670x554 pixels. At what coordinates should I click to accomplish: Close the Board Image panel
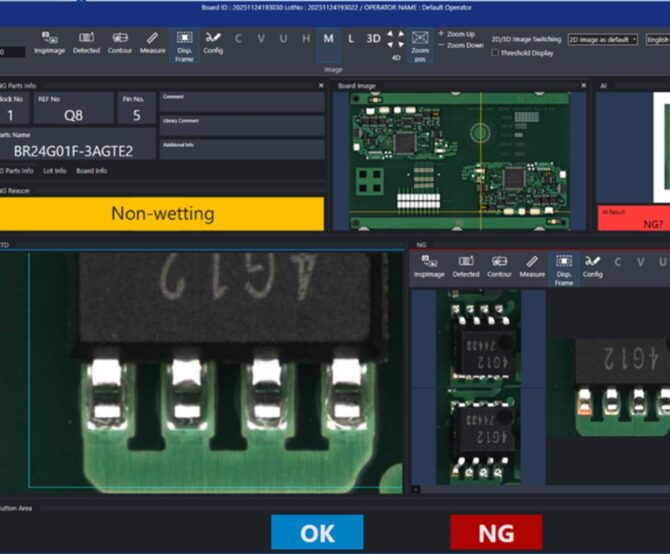point(583,85)
